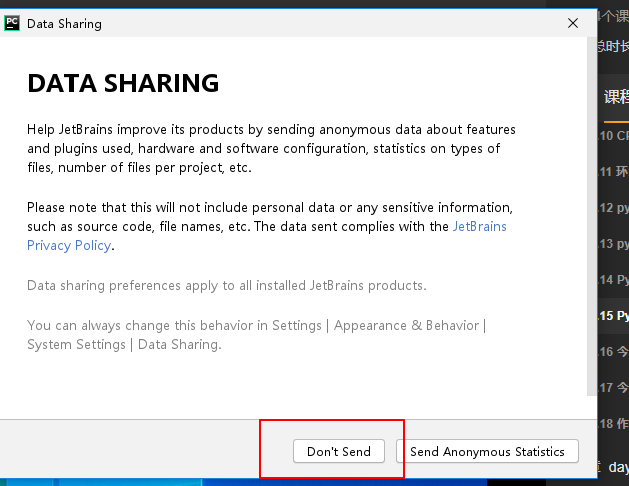Viewport: 629px width, 486px height.
Task: Click the Settings path text about Data Sharing
Action: coord(256,335)
